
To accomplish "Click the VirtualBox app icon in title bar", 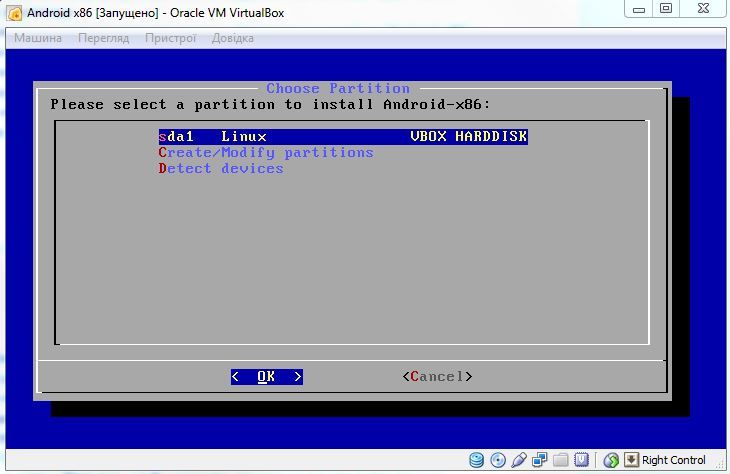I will tap(14, 13).
